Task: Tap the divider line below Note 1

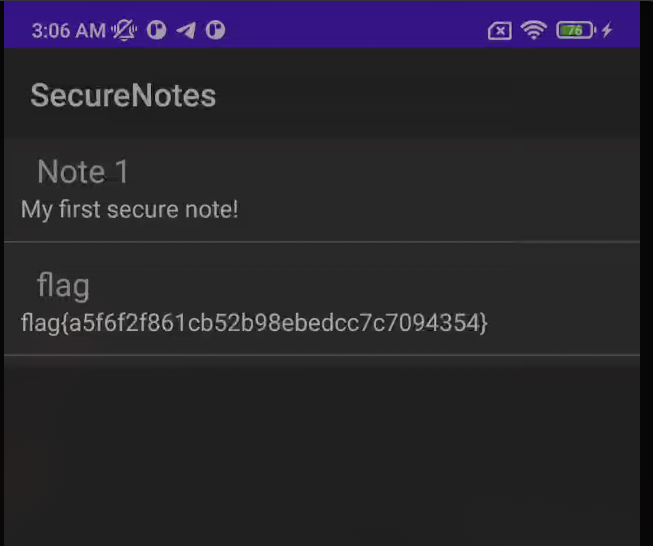Action: click(x=322, y=242)
